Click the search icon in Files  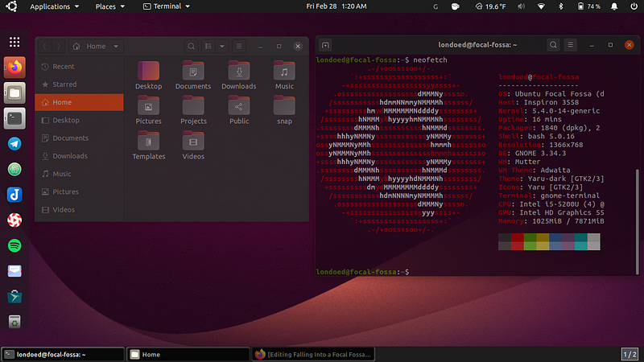pos(191,47)
